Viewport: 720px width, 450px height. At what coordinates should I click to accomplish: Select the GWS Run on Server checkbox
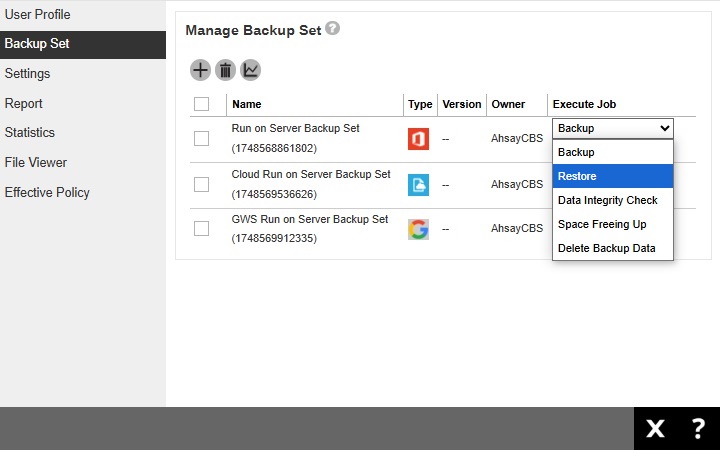[x=201, y=229]
